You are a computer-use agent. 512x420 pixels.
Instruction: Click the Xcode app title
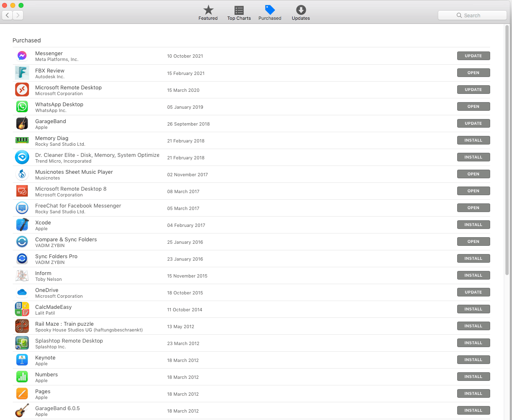[43, 222]
